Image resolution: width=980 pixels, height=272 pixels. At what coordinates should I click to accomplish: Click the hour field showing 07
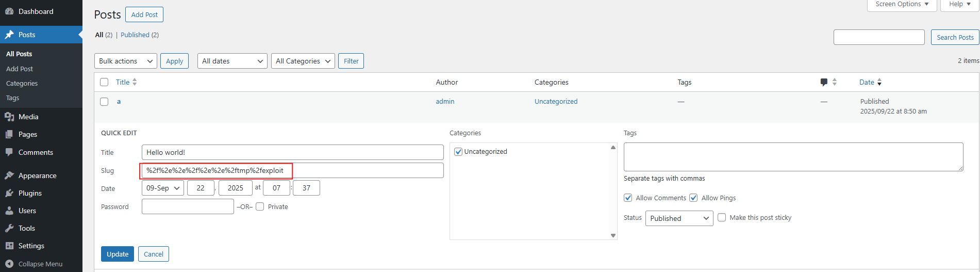pos(276,188)
